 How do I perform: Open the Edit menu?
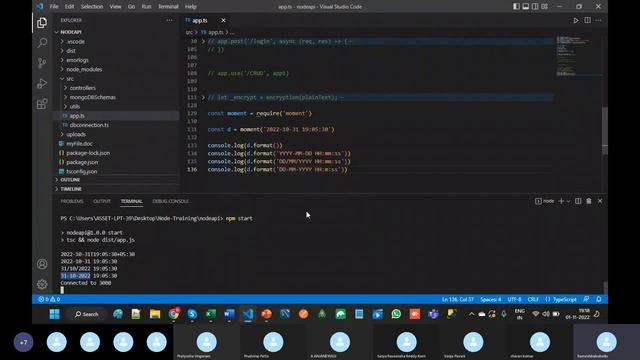[69, 7]
